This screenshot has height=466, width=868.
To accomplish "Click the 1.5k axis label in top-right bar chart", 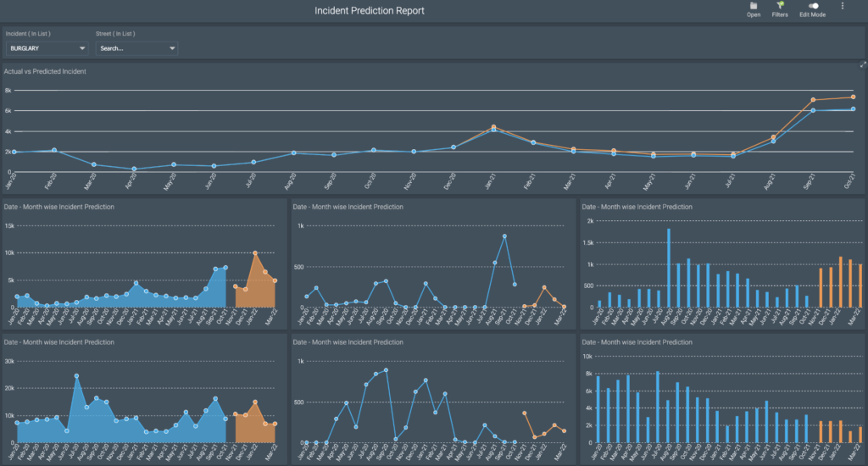I will [587, 242].
